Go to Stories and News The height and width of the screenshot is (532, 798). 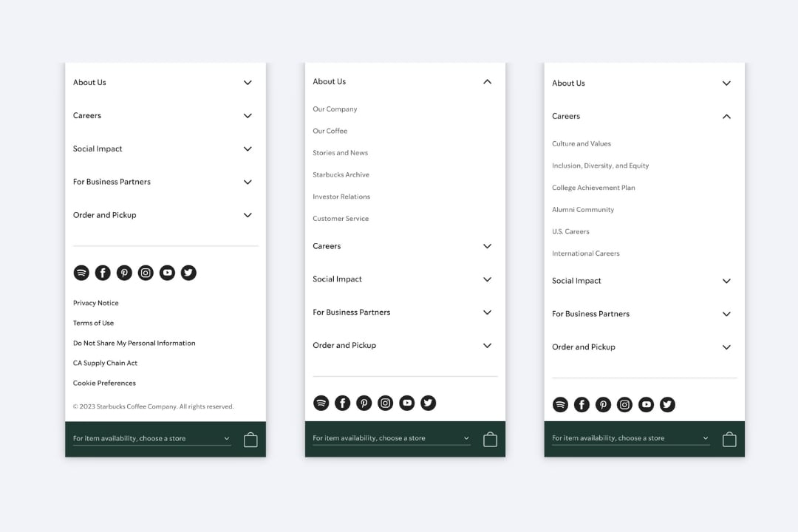[x=340, y=153]
